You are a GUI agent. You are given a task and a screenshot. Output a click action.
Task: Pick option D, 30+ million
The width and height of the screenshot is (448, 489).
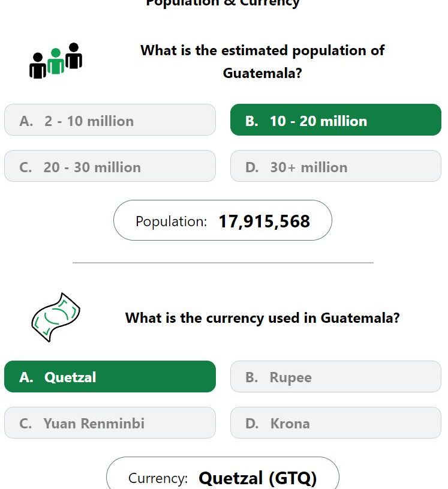pos(336,166)
